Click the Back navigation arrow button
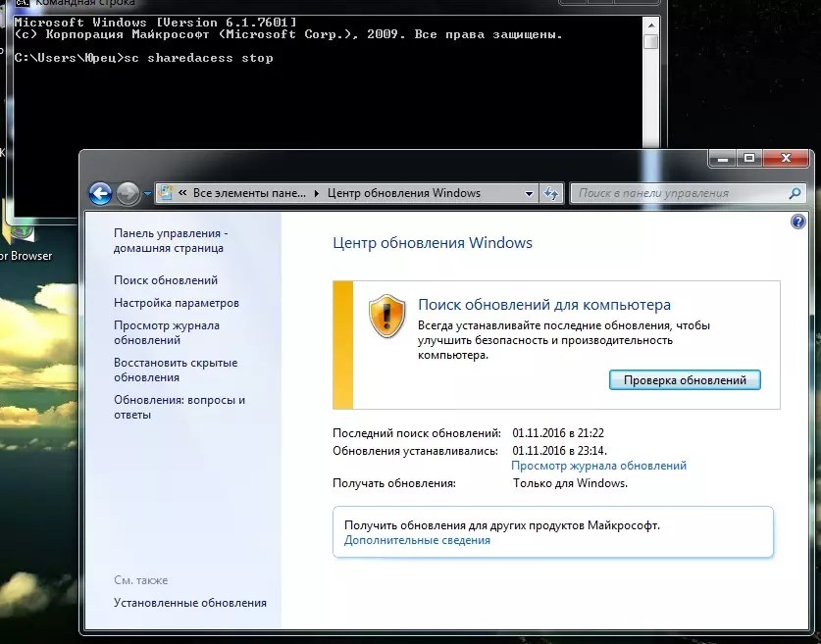 (x=100, y=193)
